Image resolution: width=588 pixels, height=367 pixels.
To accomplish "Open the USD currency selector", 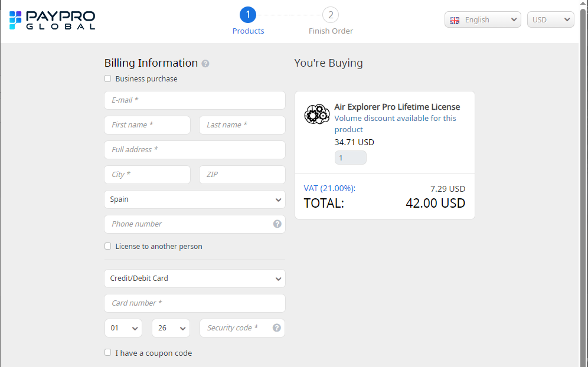I will tap(550, 20).
